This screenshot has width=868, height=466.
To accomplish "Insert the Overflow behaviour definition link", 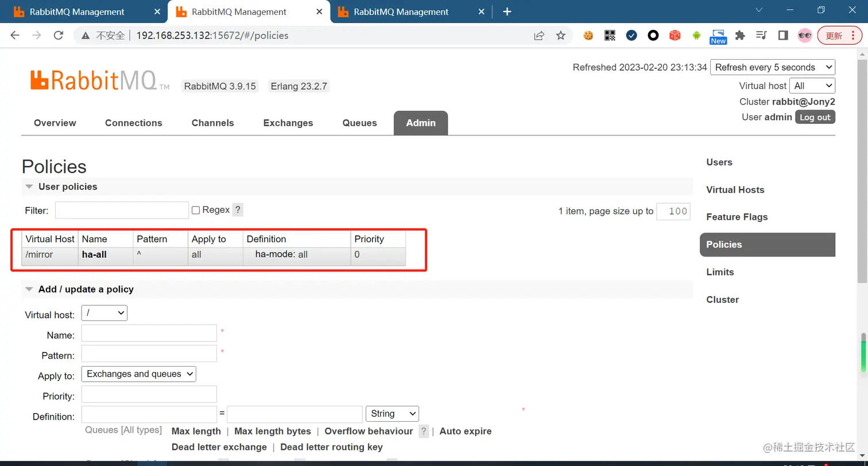I will [369, 432].
